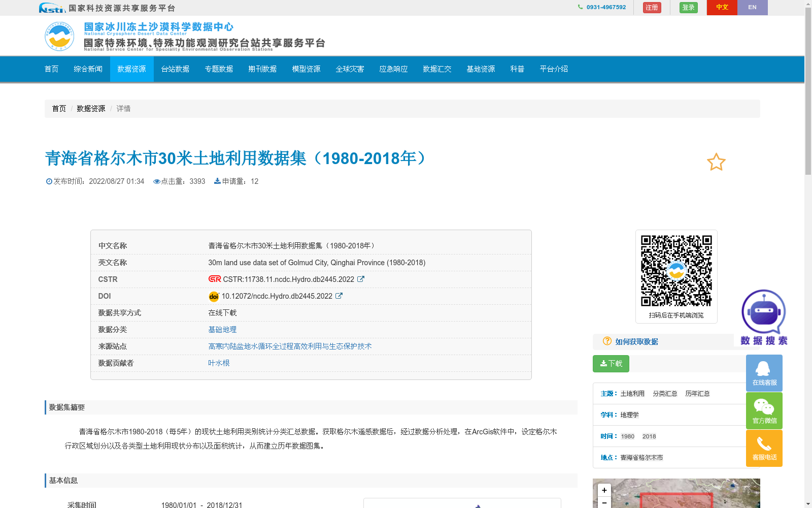Open the 基础地理 category link
This screenshot has height=508, width=812.
pyautogui.click(x=222, y=330)
